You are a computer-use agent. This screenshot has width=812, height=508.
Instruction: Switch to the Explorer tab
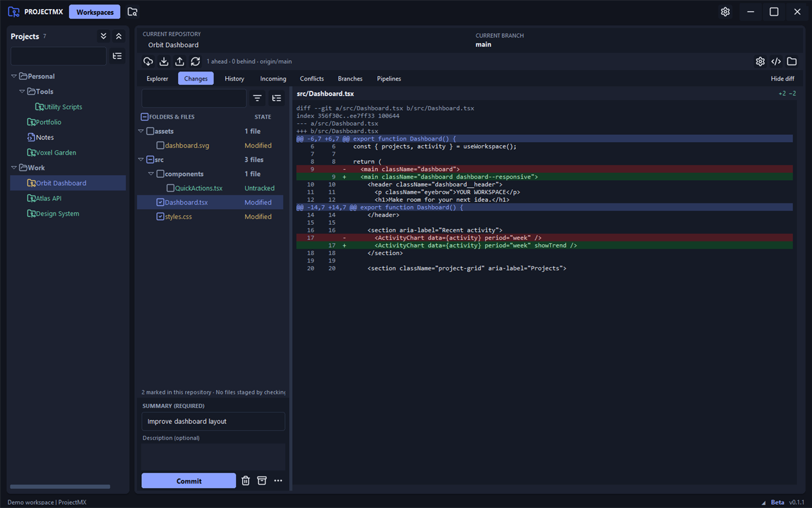[x=157, y=79]
